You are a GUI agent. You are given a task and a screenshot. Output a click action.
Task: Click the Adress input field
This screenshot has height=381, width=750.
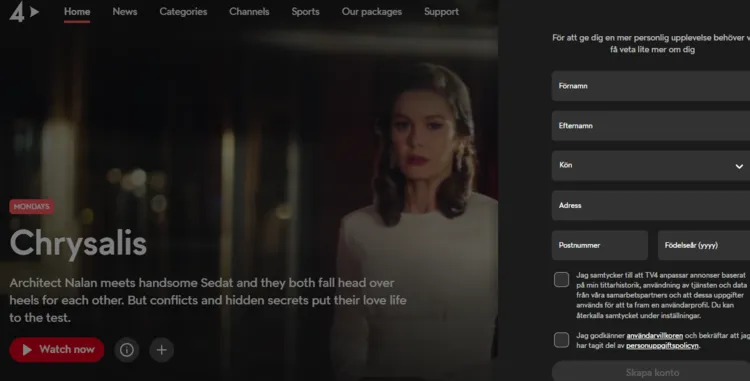[x=651, y=206]
